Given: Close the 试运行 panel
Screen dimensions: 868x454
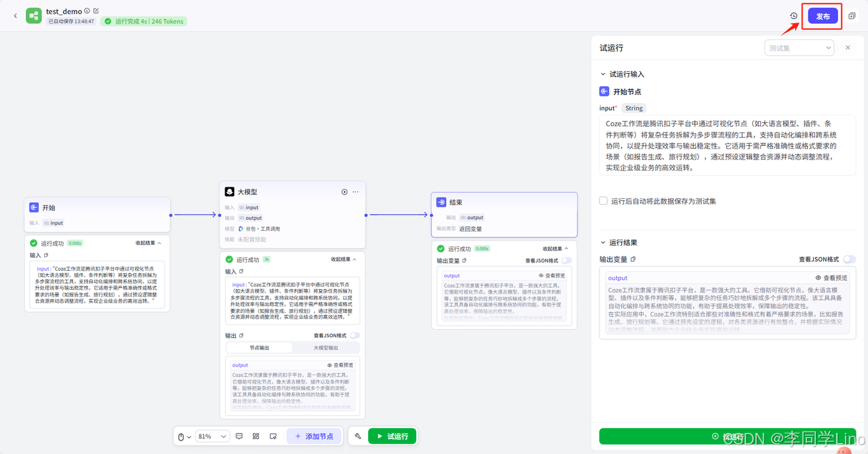Looking at the screenshot, I should click(848, 48).
